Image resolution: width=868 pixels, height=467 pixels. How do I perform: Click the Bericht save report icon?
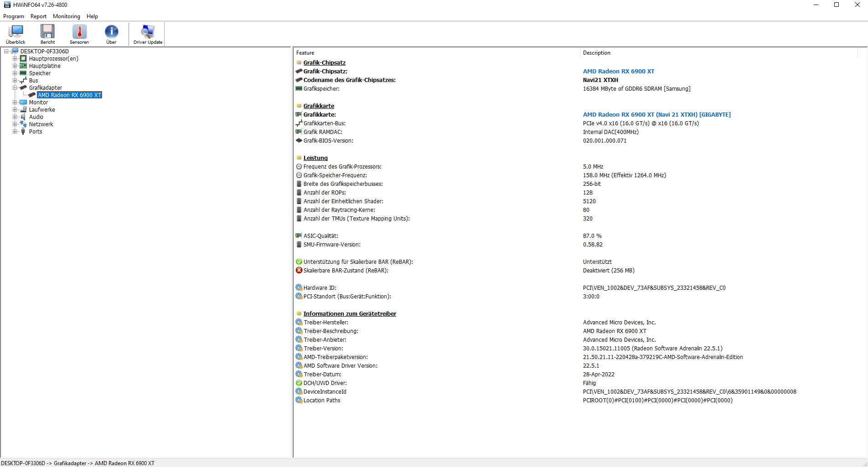pos(47,34)
